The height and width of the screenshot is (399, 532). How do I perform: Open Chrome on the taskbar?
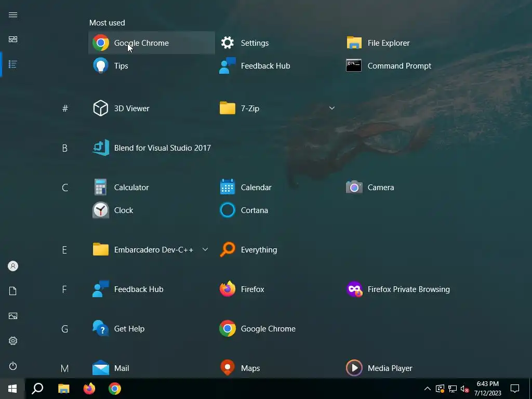click(x=115, y=389)
